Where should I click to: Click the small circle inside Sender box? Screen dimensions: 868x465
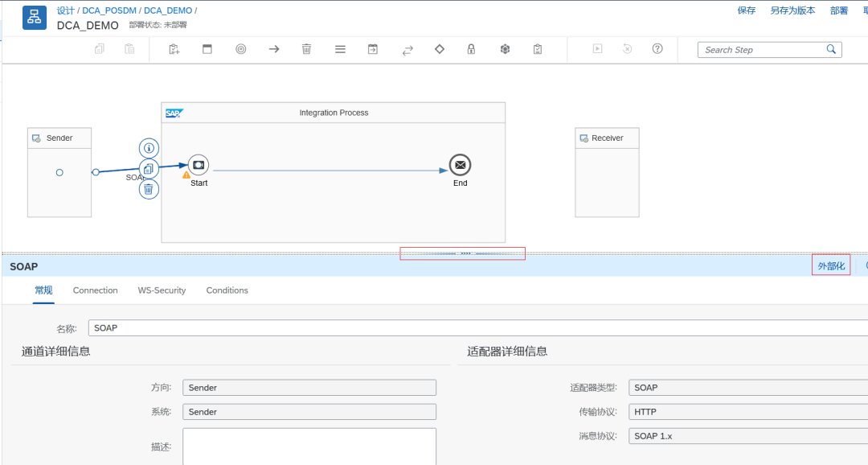(59, 172)
